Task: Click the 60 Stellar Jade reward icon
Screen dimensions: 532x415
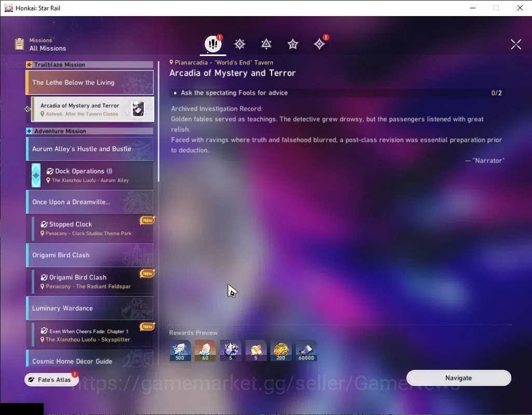Action: coord(205,351)
